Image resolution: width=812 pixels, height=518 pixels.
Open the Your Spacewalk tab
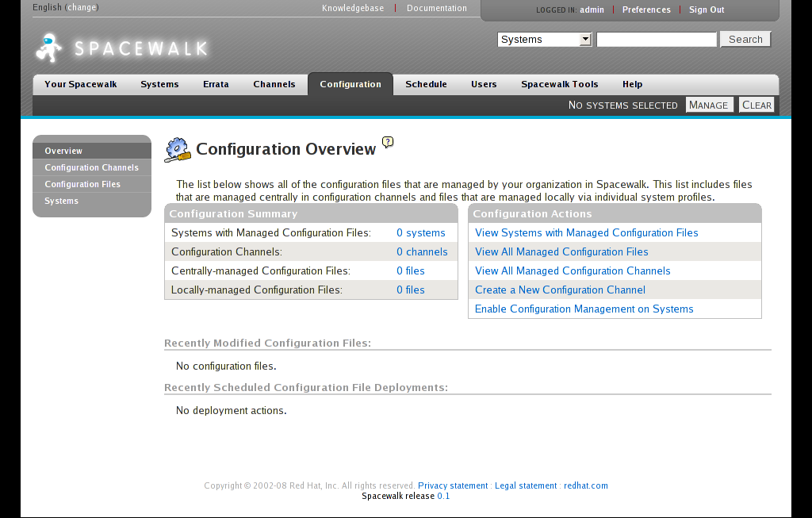pos(81,84)
